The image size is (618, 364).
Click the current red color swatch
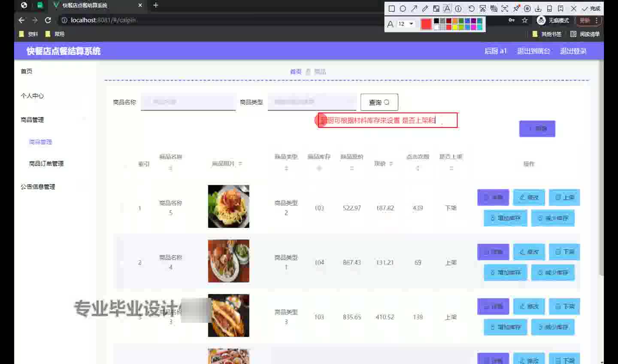pyautogui.click(x=426, y=24)
